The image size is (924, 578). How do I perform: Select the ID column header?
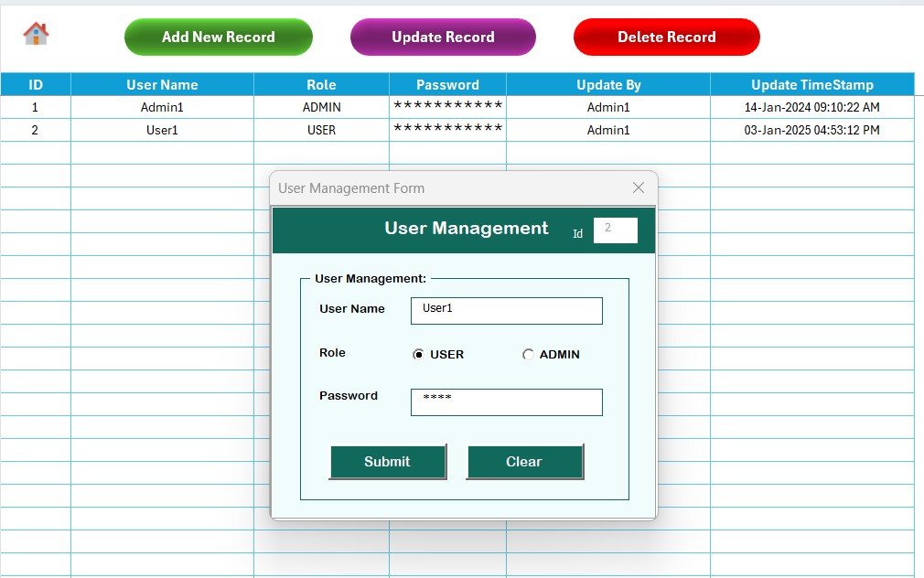click(x=37, y=83)
